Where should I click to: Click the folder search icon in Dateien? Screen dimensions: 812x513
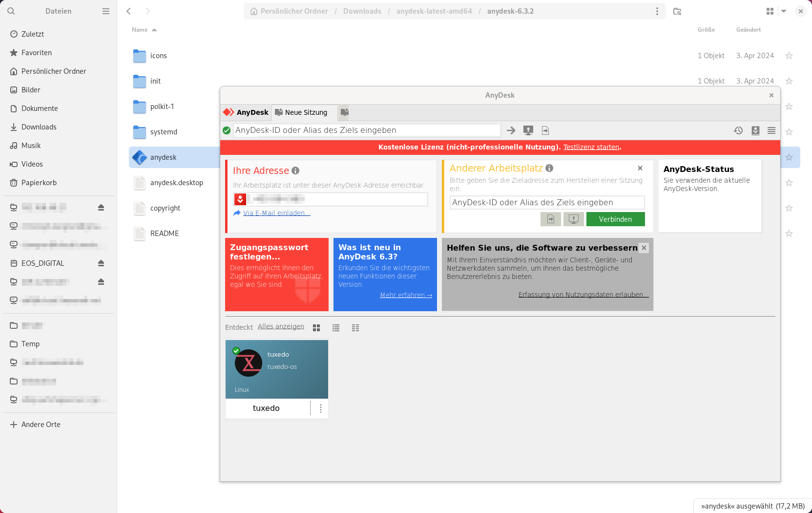(677, 11)
